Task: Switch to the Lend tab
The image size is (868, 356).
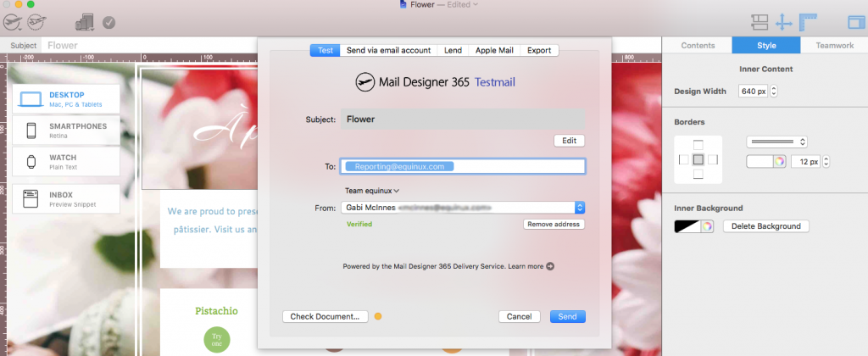Action: [453, 50]
